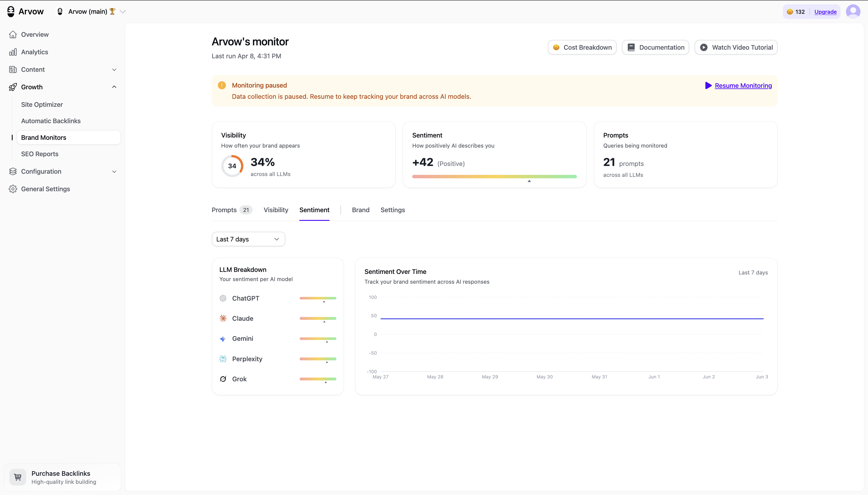
Task: Click the Watch Video Tutorial play icon
Action: [704, 47]
